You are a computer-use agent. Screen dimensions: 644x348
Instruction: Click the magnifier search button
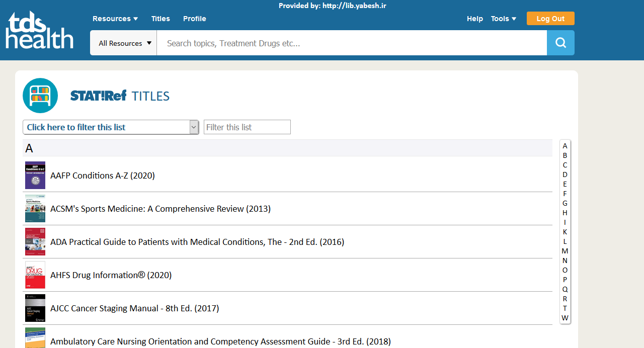coord(560,43)
